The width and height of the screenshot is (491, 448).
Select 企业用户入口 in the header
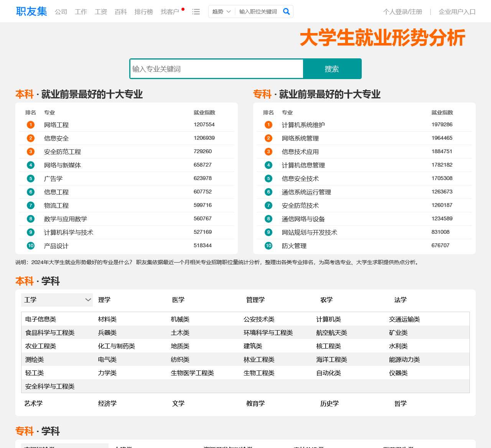(457, 12)
